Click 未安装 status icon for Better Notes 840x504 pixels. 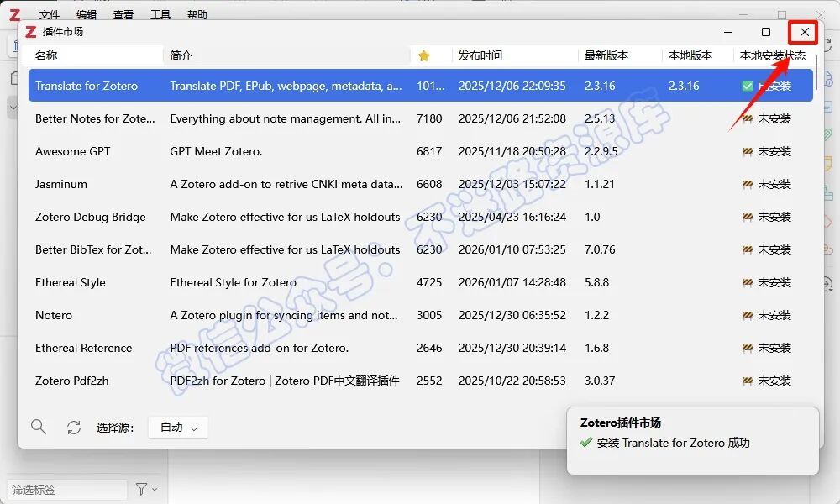click(748, 119)
